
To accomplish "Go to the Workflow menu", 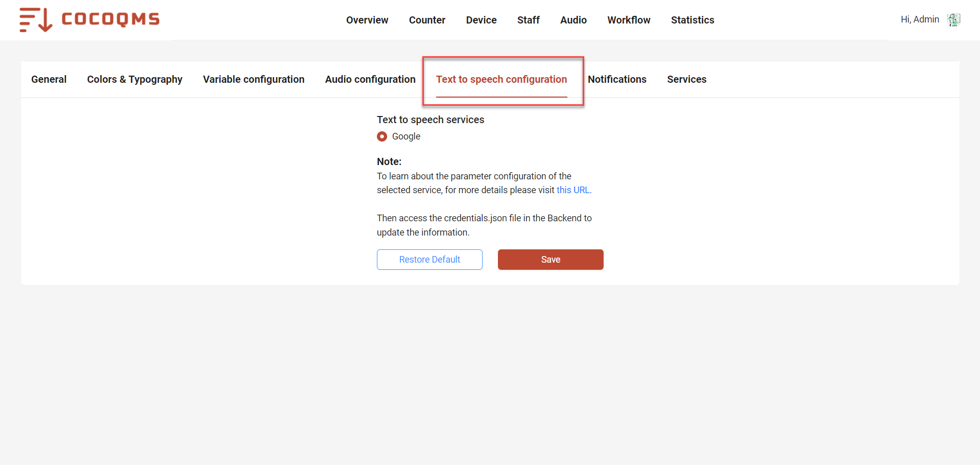I will point(629,20).
